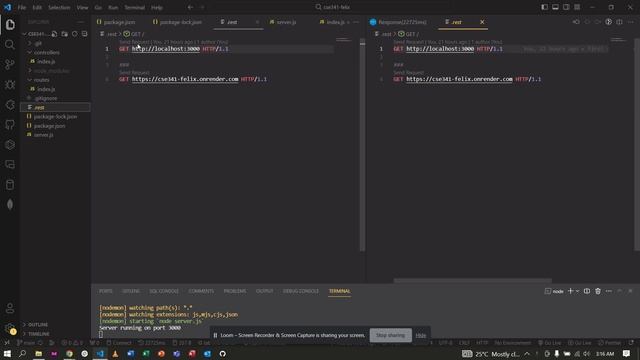The width and height of the screenshot is (640, 360).
Task: Open the File menu
Action: coord(22,7)
